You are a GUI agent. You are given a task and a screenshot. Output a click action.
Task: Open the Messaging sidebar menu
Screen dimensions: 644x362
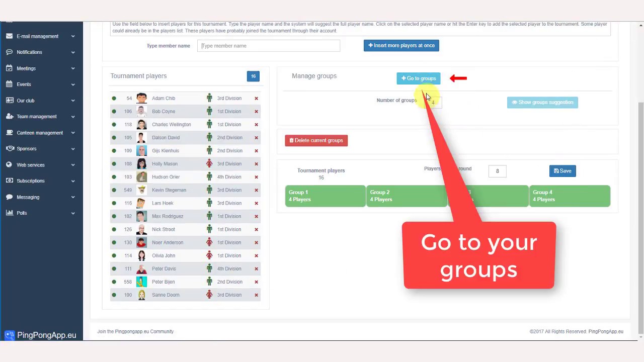tap(41, 197)
